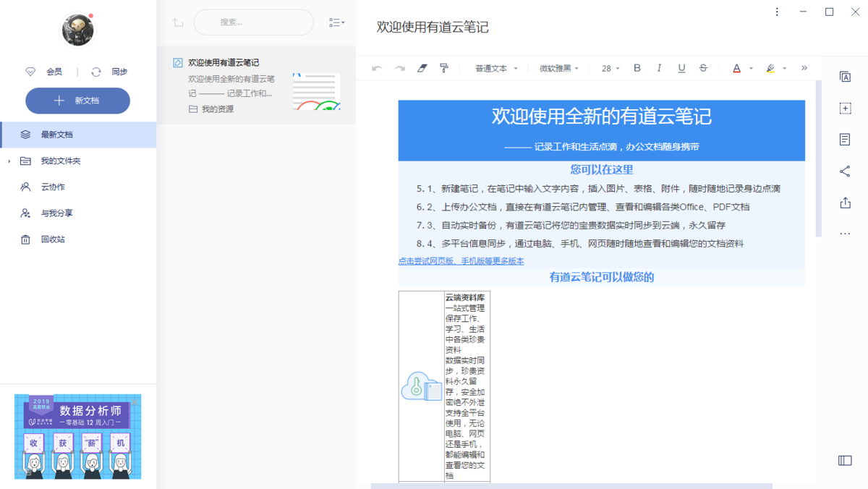This screenshot has height=489, width=868.
Task: Open the share icon in right sidebar
Action: coord(844,171)
